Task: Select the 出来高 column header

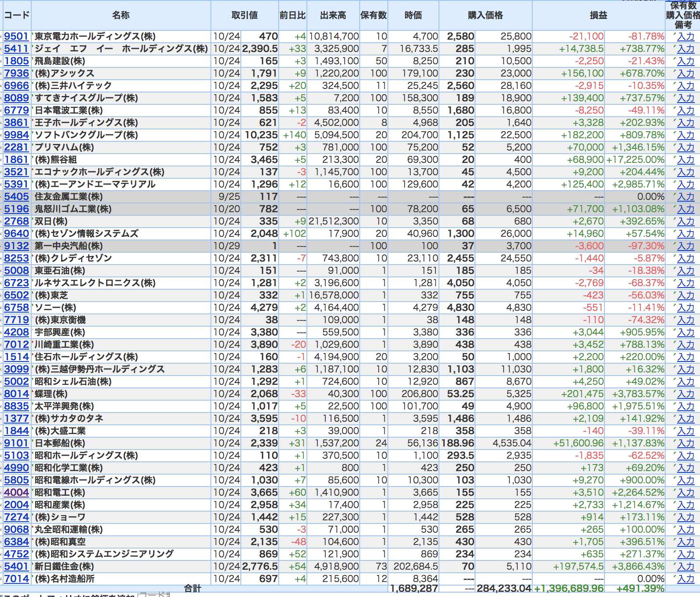Action: coord(333,15)
